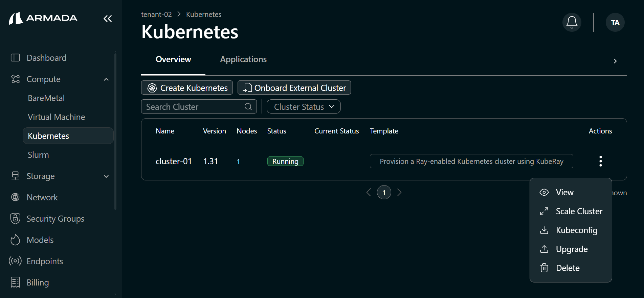Click the tabs scroll-right arrow

click(x=615, y=61)
